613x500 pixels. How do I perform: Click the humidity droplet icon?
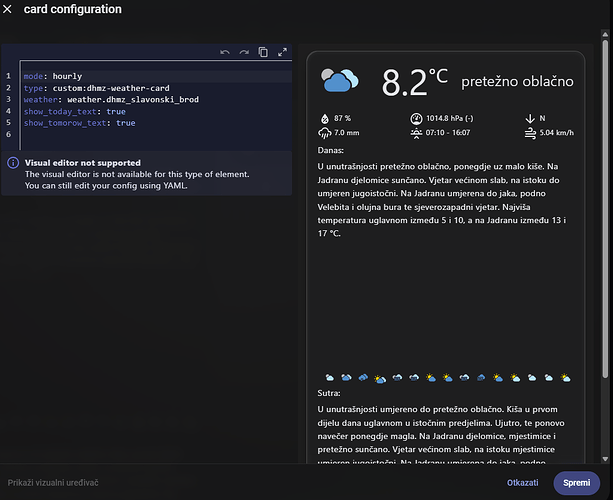tap(324, 118)
